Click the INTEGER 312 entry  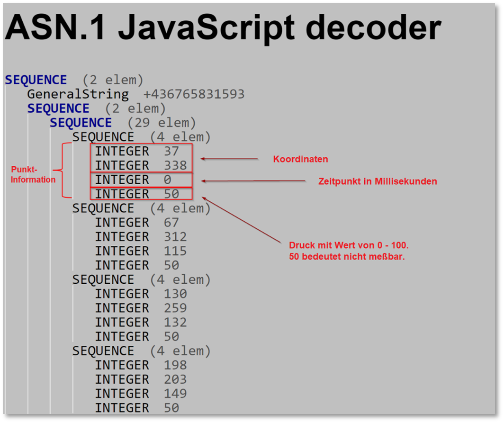(x=141, y=237)
